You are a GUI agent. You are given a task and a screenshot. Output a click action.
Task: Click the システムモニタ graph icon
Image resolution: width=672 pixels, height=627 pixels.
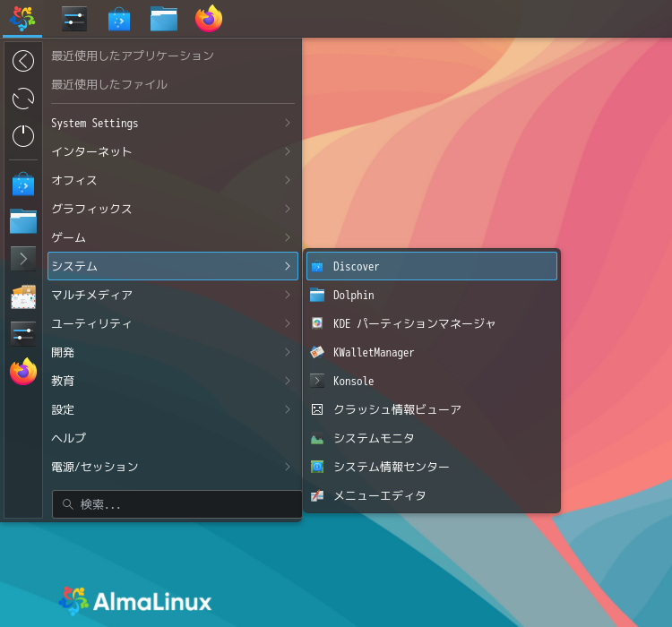click(x=317, y=438)
